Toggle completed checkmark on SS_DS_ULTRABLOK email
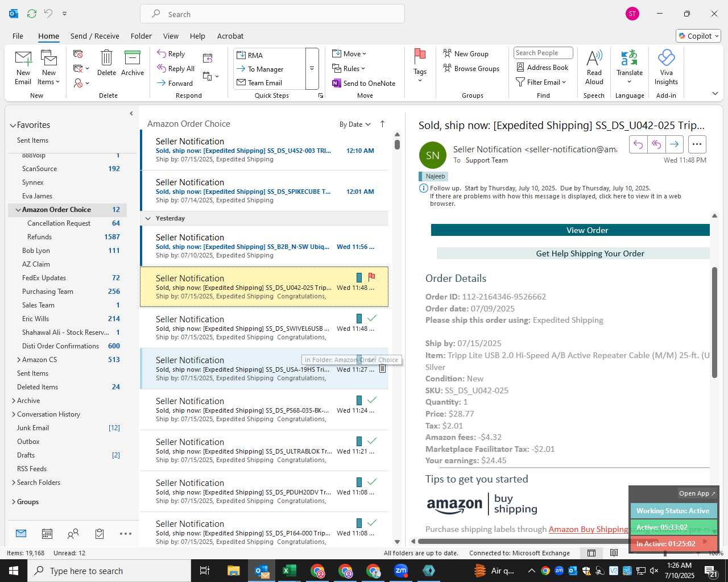 (x=372, y=440)
